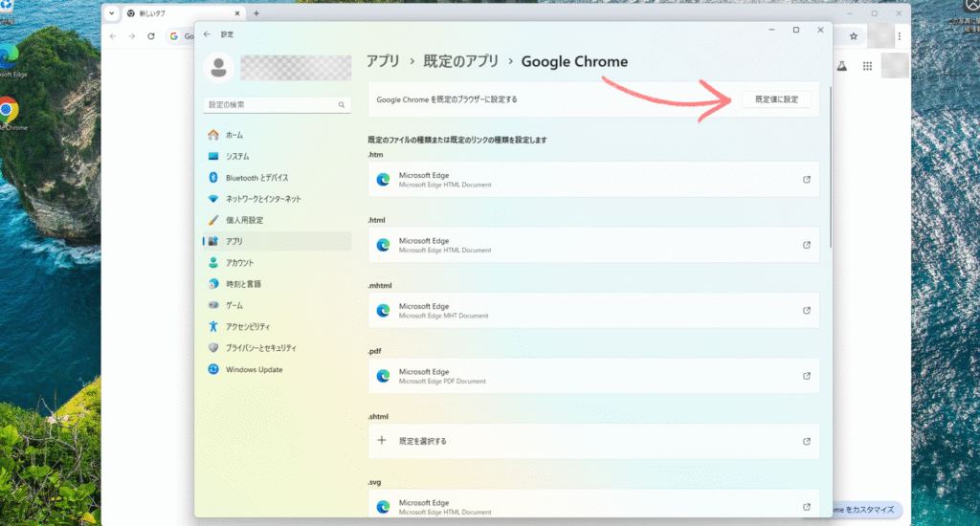Click the external link icon in the .html row
The width and height of the screenshot is (980, 526).
(806, 245)
